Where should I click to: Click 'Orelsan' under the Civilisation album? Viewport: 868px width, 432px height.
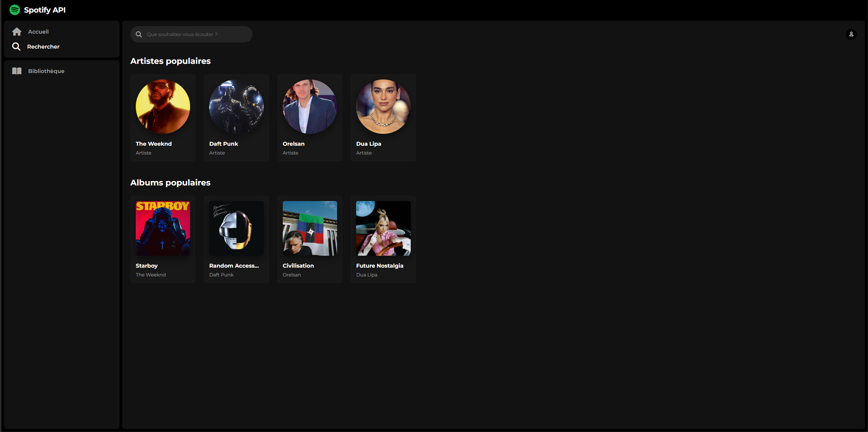pos(292,275)
